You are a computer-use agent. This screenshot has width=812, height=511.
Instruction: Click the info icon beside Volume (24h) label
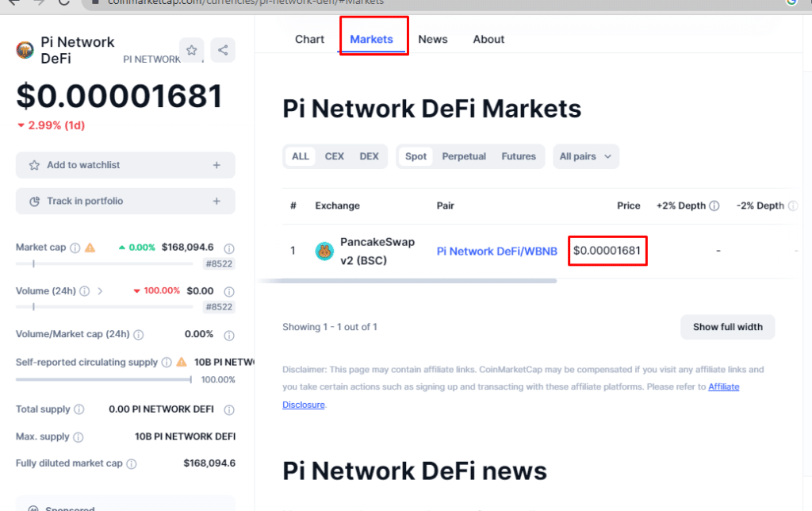[84, 291]
